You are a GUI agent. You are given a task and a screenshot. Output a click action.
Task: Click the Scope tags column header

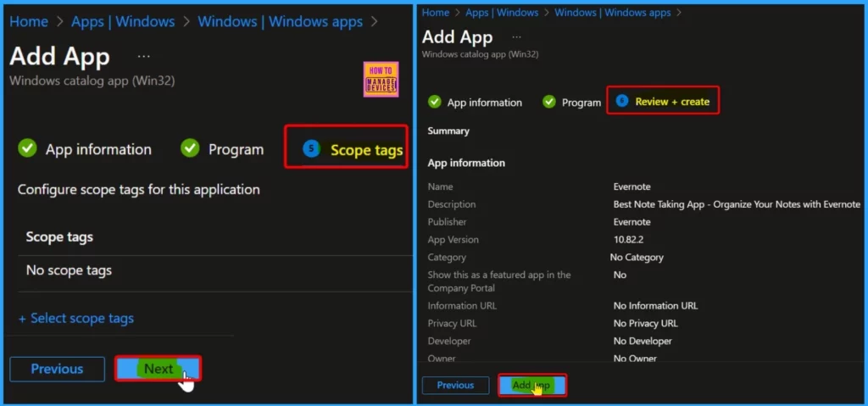(59, 237)
